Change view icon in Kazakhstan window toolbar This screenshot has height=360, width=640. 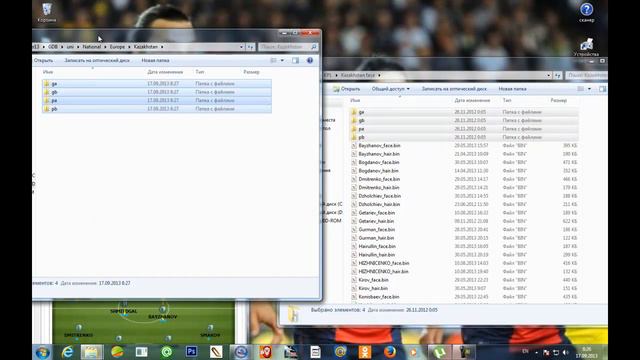click(x=273, y=60)
